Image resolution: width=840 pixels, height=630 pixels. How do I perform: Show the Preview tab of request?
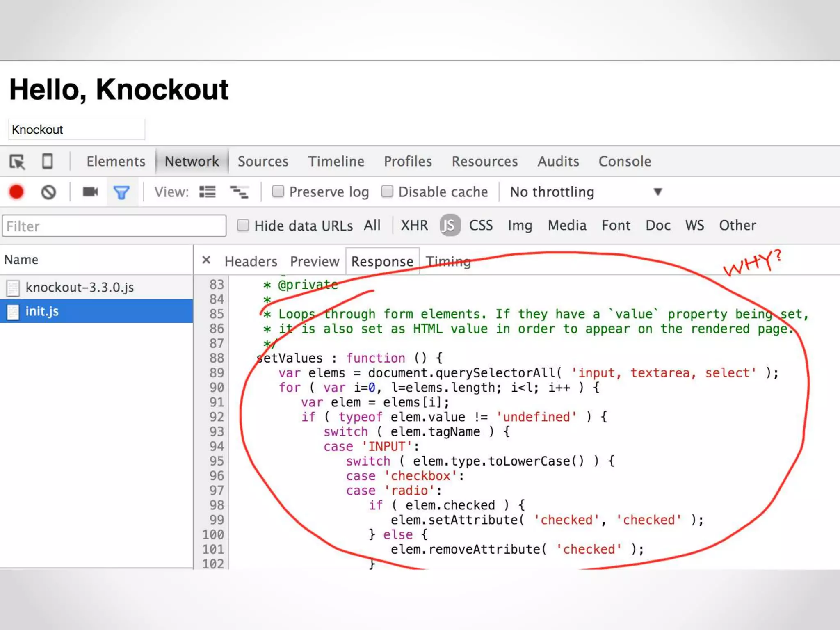[x=315, y=262]
